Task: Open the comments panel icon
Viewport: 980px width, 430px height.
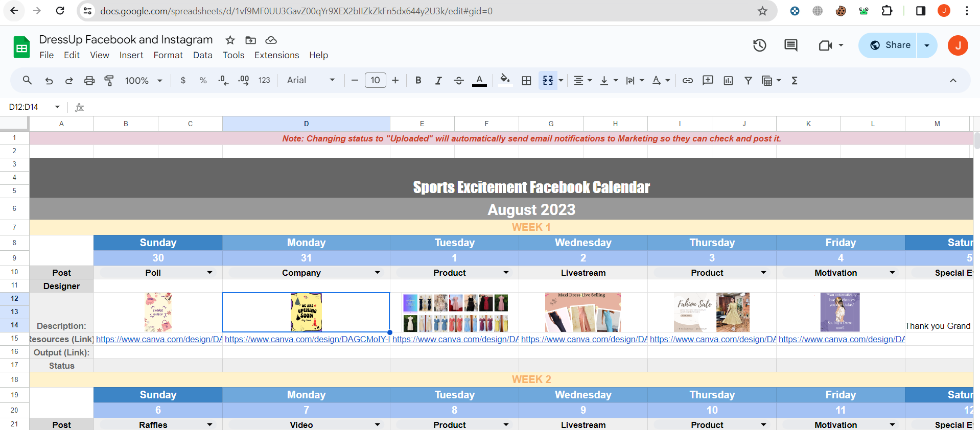Action: 790,45
